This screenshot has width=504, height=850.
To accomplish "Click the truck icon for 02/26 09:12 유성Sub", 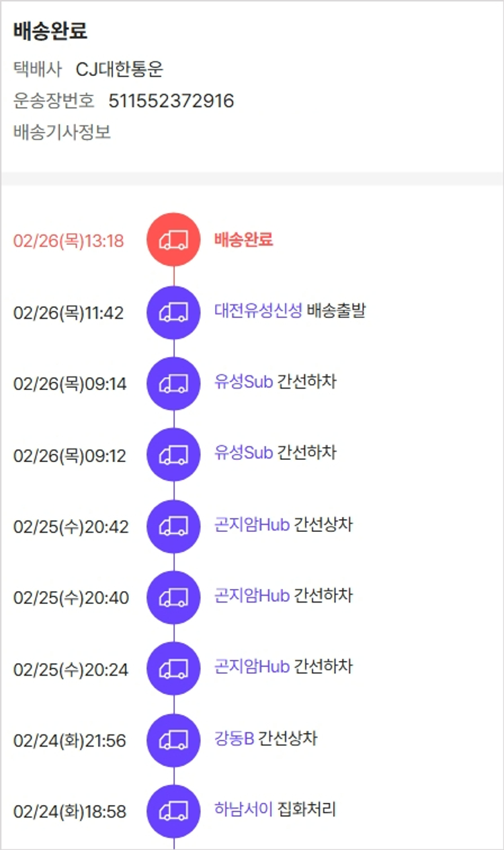I will (173, 455).
